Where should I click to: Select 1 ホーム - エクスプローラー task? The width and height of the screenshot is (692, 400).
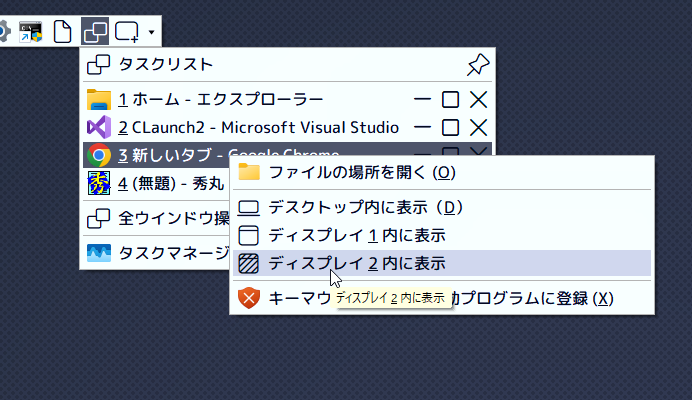(287, 99)
